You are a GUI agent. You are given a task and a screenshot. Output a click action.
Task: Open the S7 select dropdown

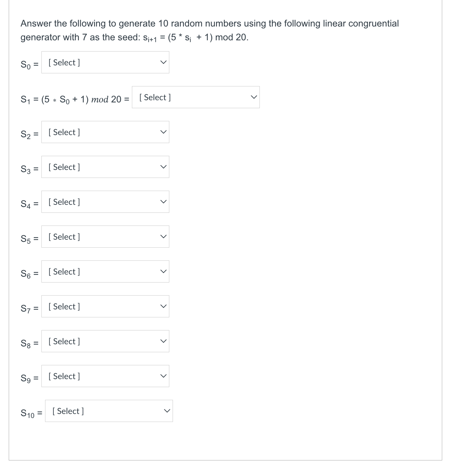point(105,306)
